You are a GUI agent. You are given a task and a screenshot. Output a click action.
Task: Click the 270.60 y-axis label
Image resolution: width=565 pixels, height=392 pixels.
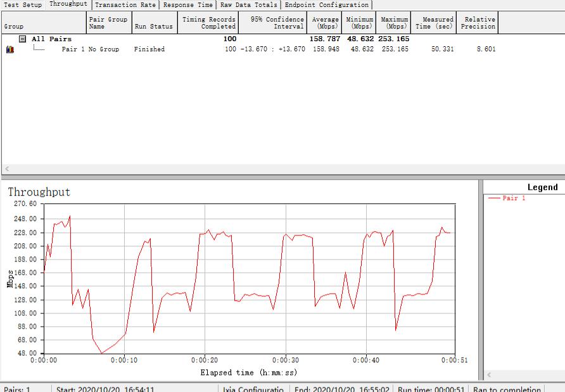[25, 203]
